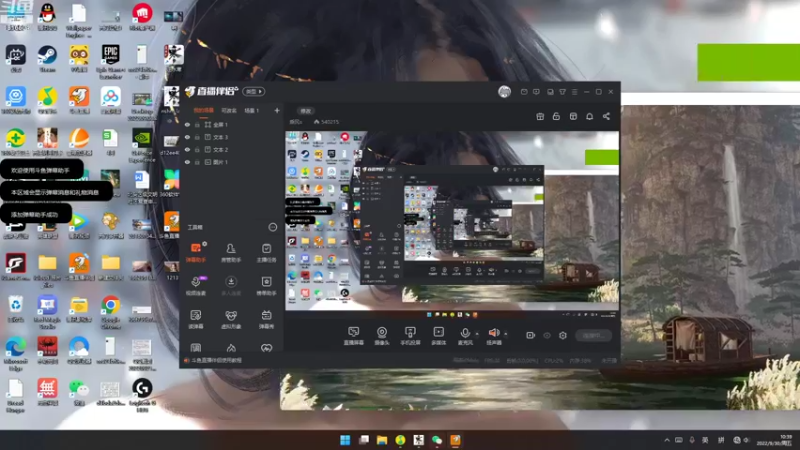Image resolution: width=800 pixels, height=450 pixels.
Task: Toggle visibility eye for 文本 3 layer
Action: tap(187, 137)
